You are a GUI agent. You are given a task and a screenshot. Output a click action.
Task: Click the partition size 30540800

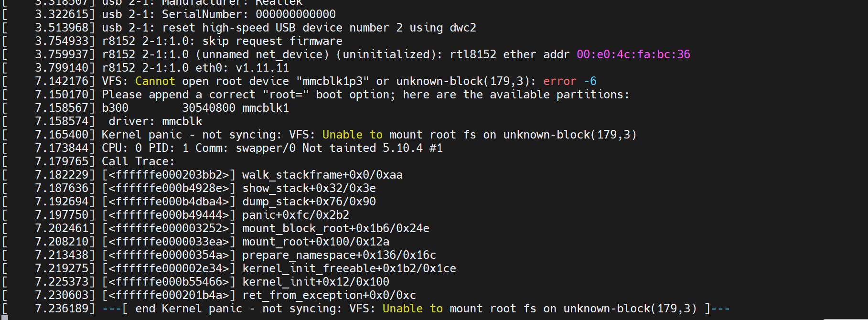[209, 108]
